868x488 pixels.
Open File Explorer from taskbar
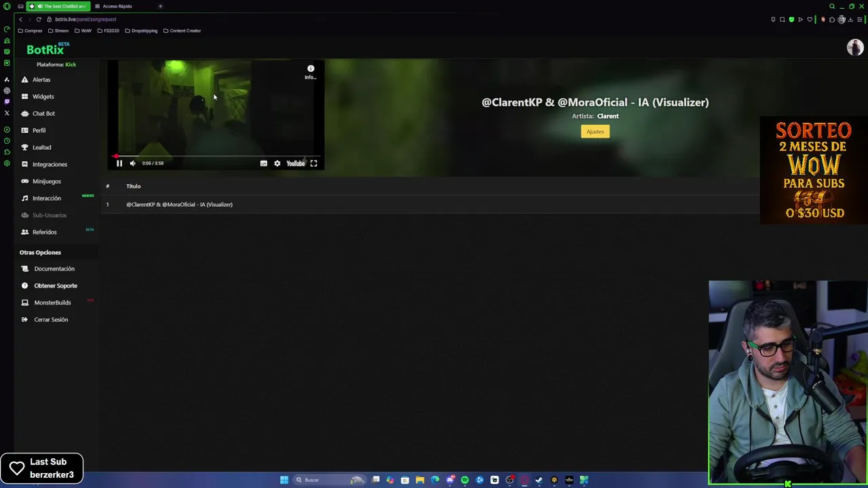[420, 480]
